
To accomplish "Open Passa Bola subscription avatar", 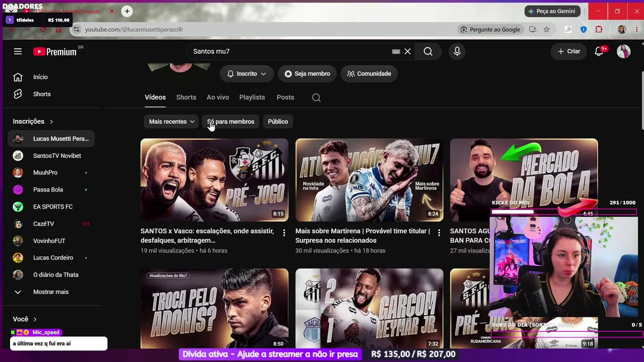I will (x=18, y=190).
